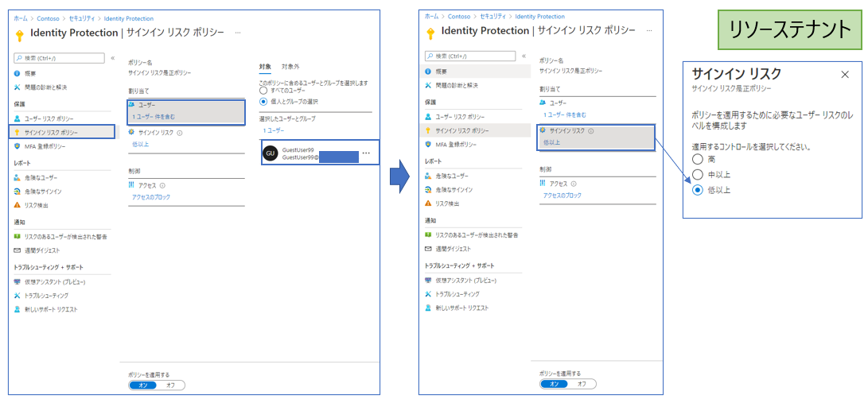Click the ホーム breadcrumb in the left window

(20, 18)
